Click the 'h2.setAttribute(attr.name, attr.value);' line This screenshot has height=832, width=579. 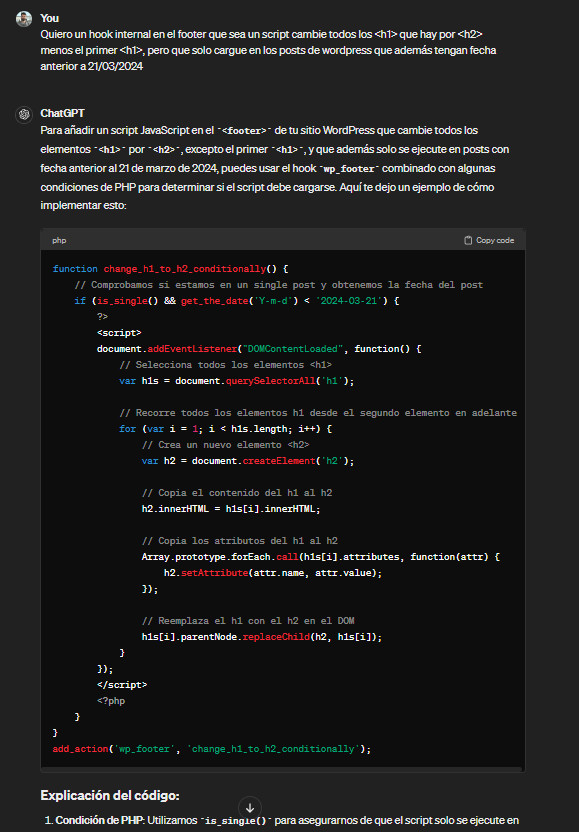[x=273, y=573]
